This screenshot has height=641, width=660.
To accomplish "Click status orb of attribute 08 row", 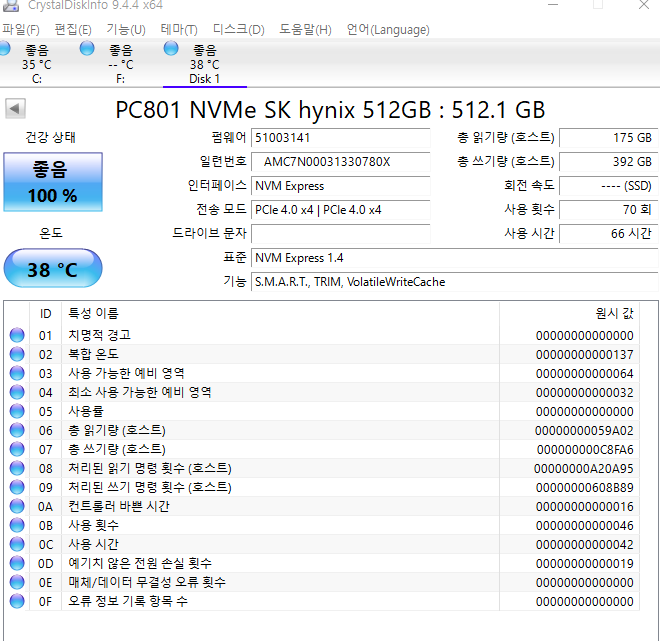I will point(17,468).
